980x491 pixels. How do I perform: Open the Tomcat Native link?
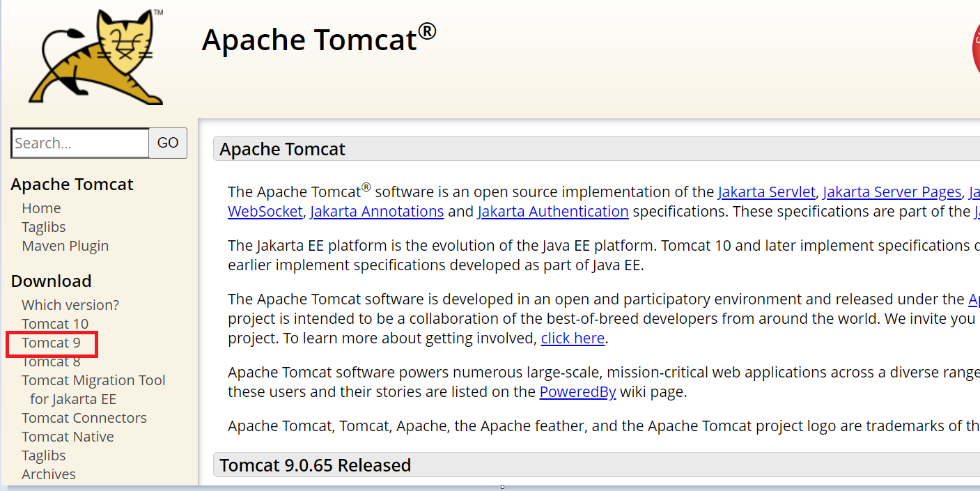68,437
